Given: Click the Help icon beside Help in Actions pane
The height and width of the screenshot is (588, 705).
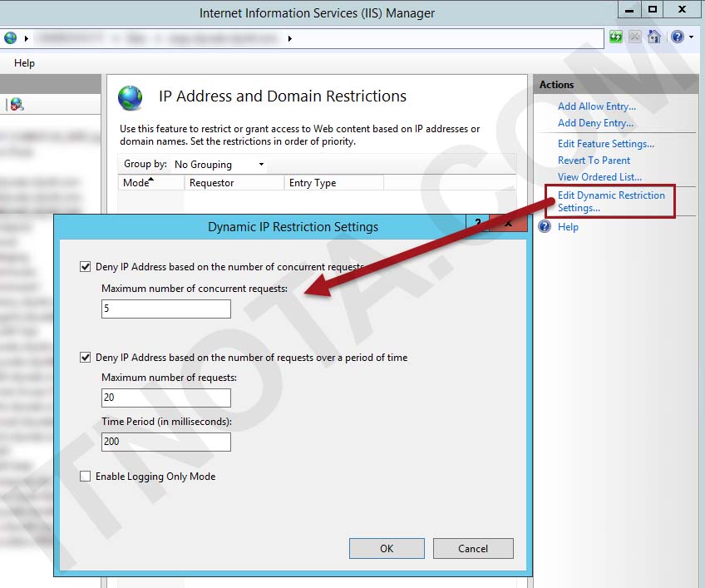Looking at the screenshot, I should (x=544, y=226).
